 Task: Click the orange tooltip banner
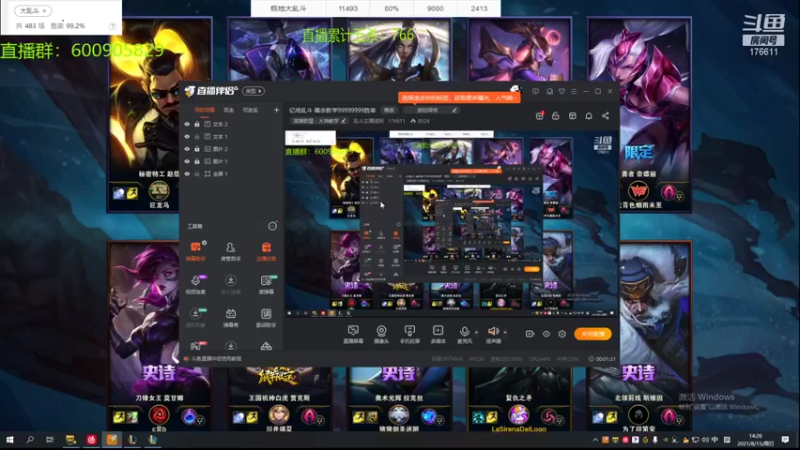coord(459,97)
